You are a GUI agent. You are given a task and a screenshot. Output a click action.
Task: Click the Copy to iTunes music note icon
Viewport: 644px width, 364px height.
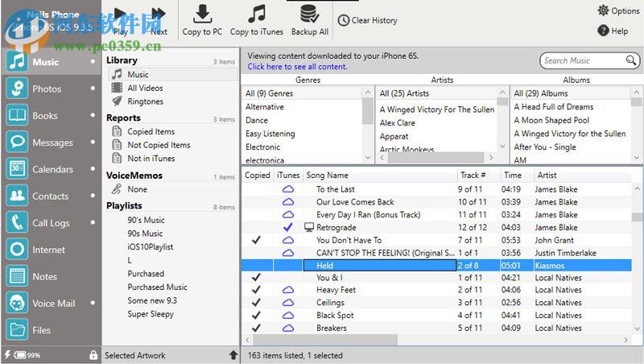pyautogui.click(x=256, y=14)
